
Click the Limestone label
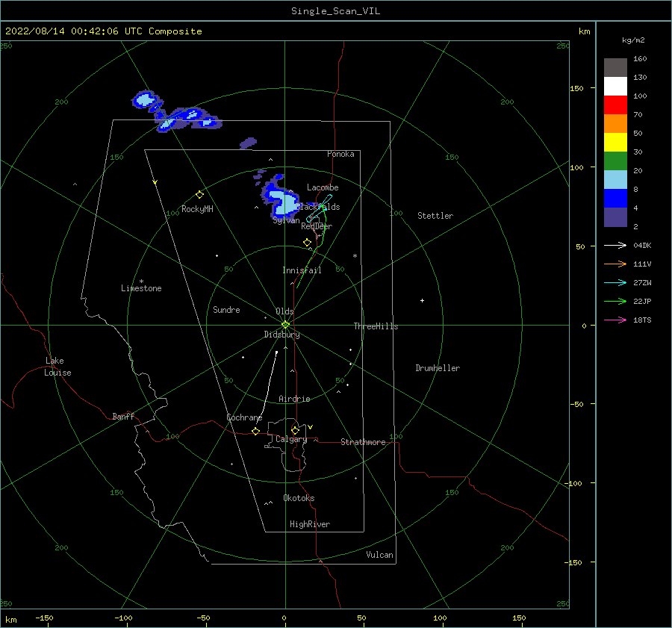click(x=141, y=288)
